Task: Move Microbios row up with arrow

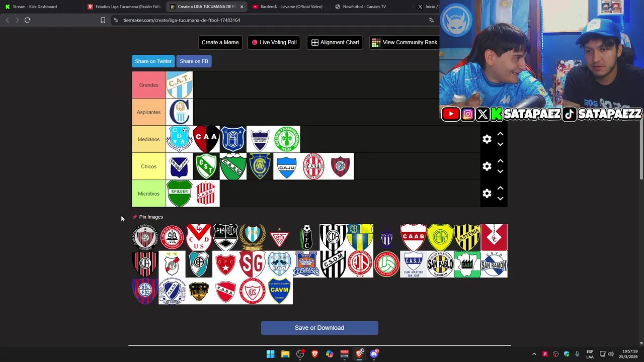Action: 500,189
